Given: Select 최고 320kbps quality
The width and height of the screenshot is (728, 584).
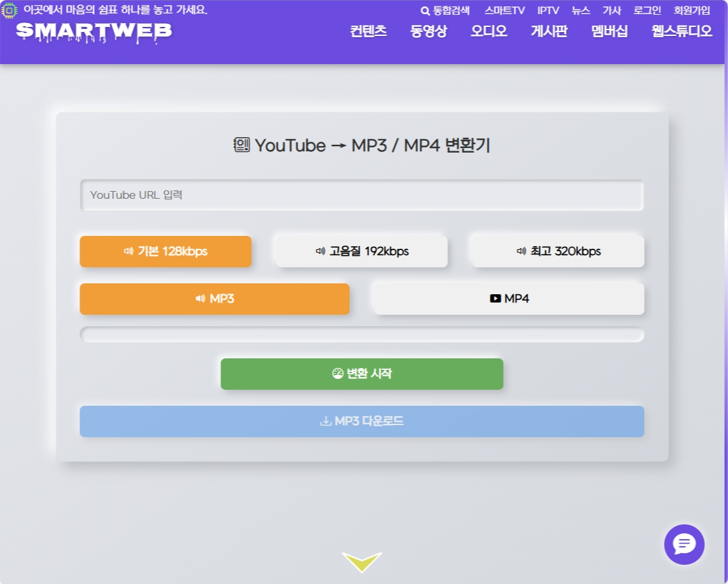Looking at the screenshot, I should tap(558, 251).
